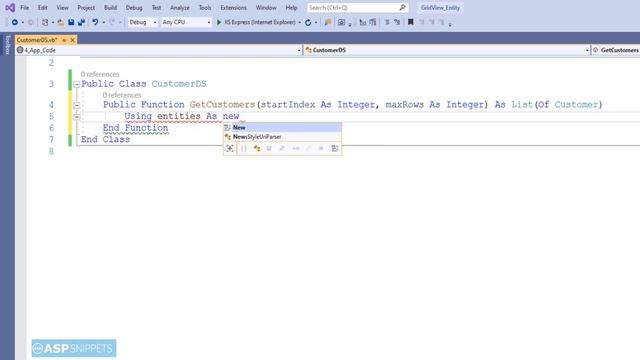
Task: Click the Refresh browser toolbar icon
Action: point(308,22)
